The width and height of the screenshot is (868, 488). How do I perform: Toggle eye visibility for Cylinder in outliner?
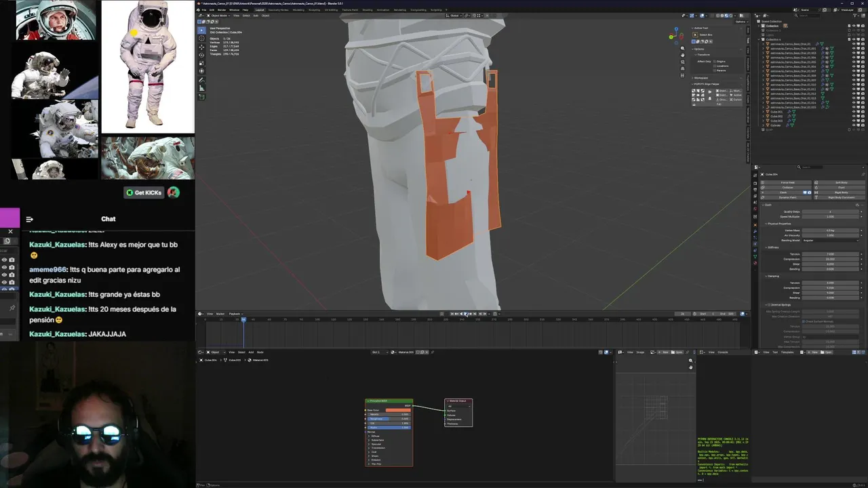[854, 125]
